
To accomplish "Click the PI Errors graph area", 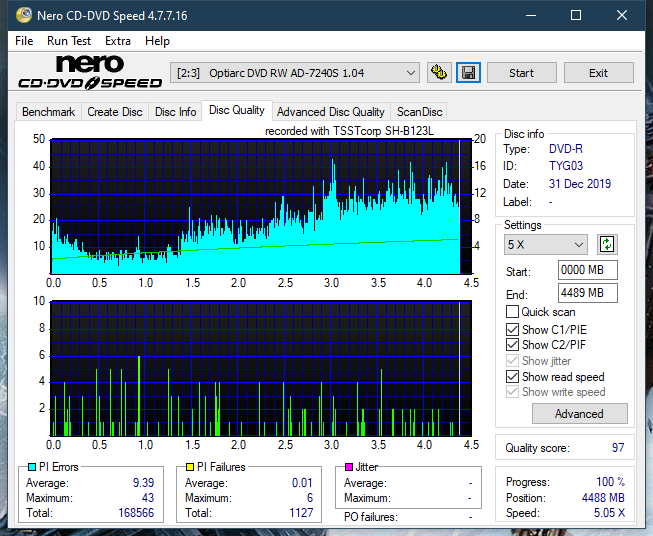I will click(x=261, y=207).
